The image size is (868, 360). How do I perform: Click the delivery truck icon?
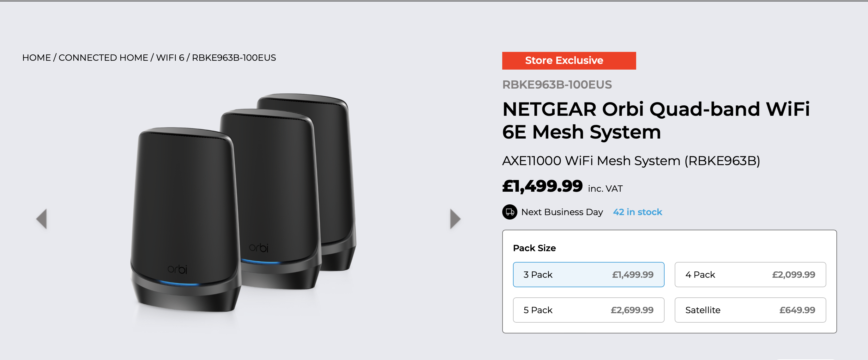[509, 212]
